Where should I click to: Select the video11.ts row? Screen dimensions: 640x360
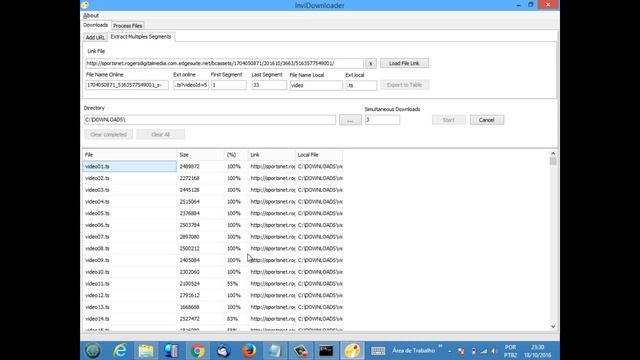point(212,284)
